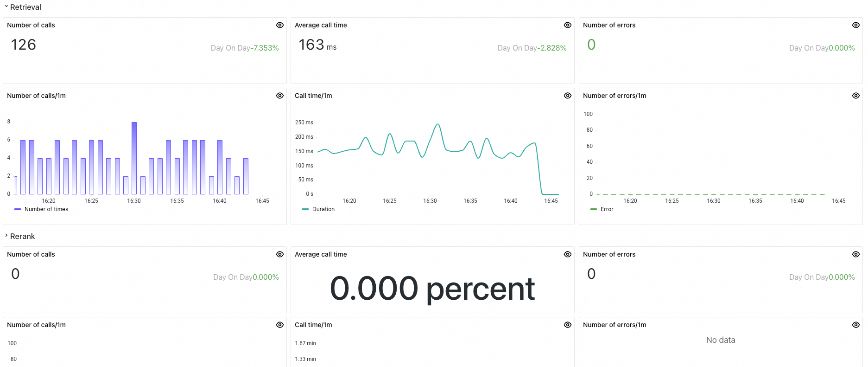This screenshot has height=367, width=868.
Task: Toggle eye icon on Rerank Call time/1m chart
Action: [x=568, y=325]
